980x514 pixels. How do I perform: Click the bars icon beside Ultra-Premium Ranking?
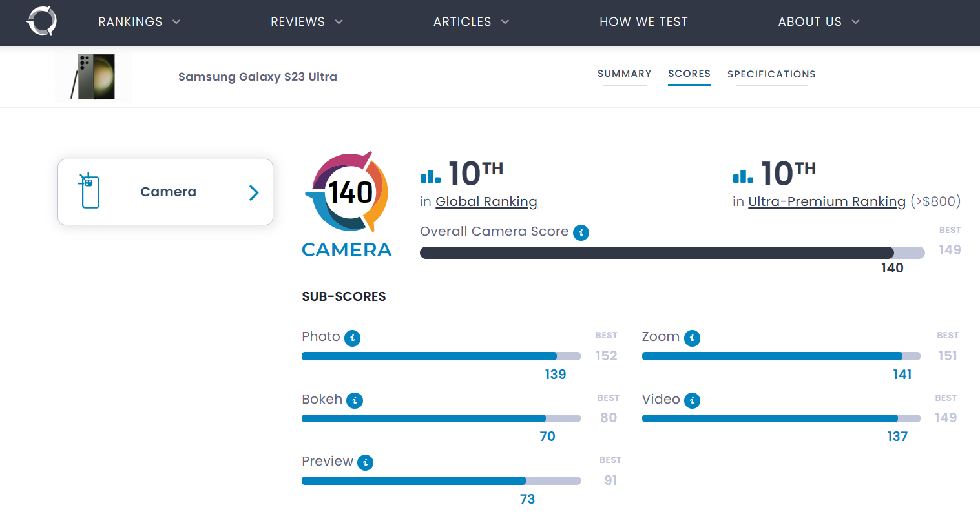743,176
